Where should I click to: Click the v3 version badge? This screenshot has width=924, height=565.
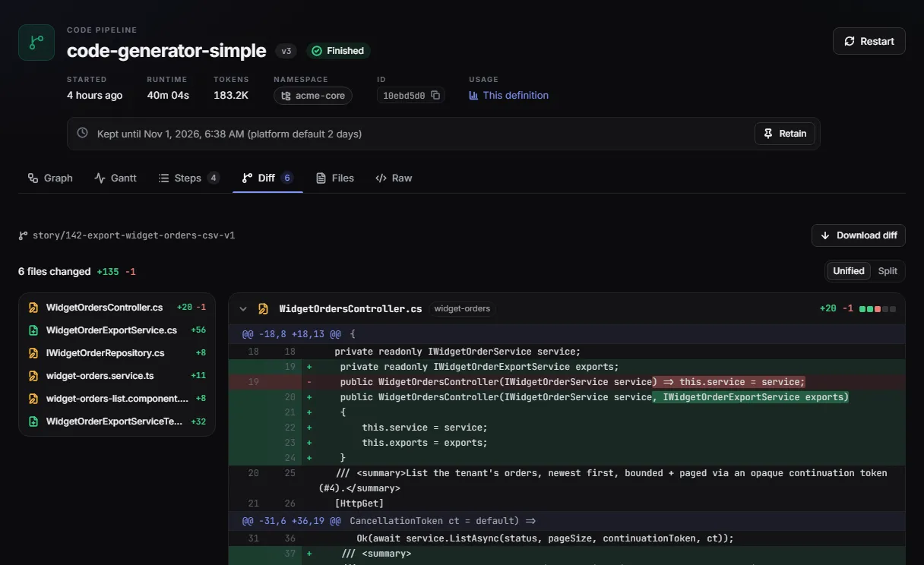click(286, 51)
